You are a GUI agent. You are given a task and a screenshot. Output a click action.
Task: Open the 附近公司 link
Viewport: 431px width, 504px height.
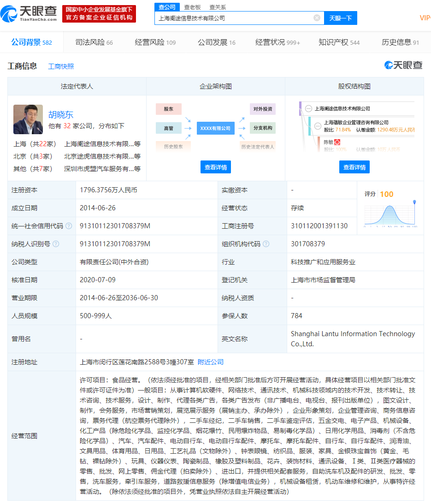pyautogui.click(x=211, y=362)
